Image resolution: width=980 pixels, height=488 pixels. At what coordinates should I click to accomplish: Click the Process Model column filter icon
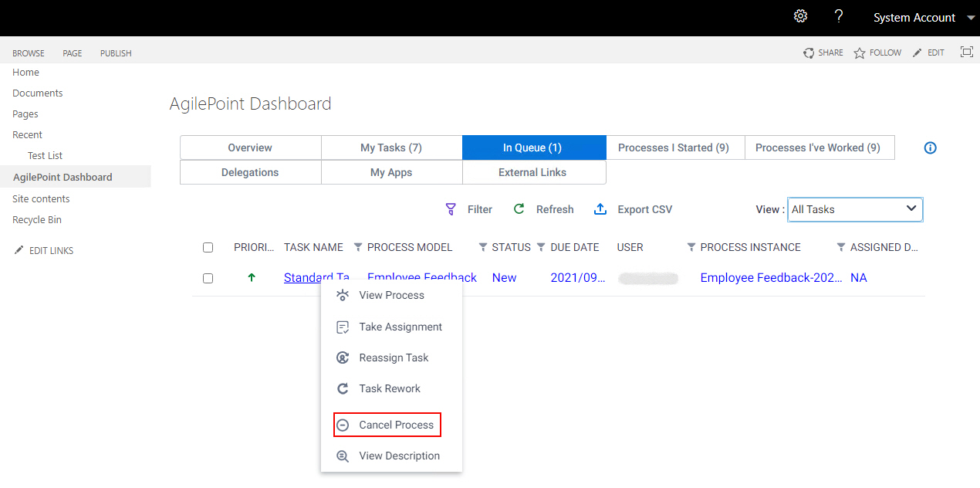[483, 247]
